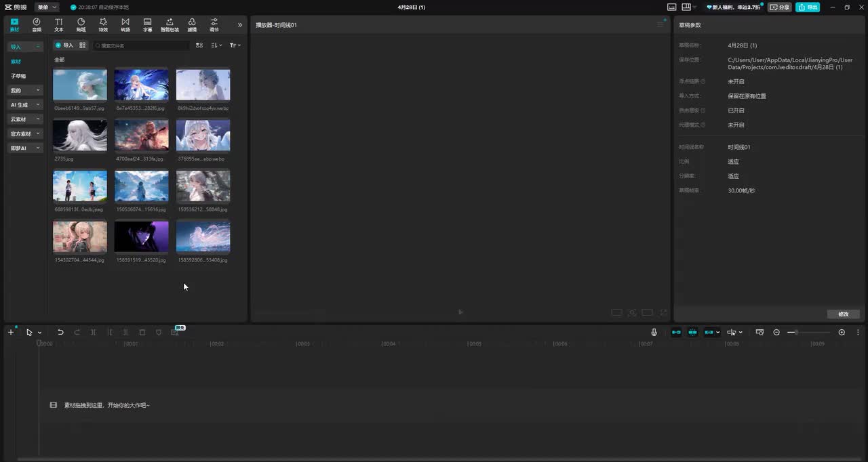The height and width of the screenshot is (462, 868).
Task: Select thumbnail 2735.jpg
Action: (x=80, y=135)
